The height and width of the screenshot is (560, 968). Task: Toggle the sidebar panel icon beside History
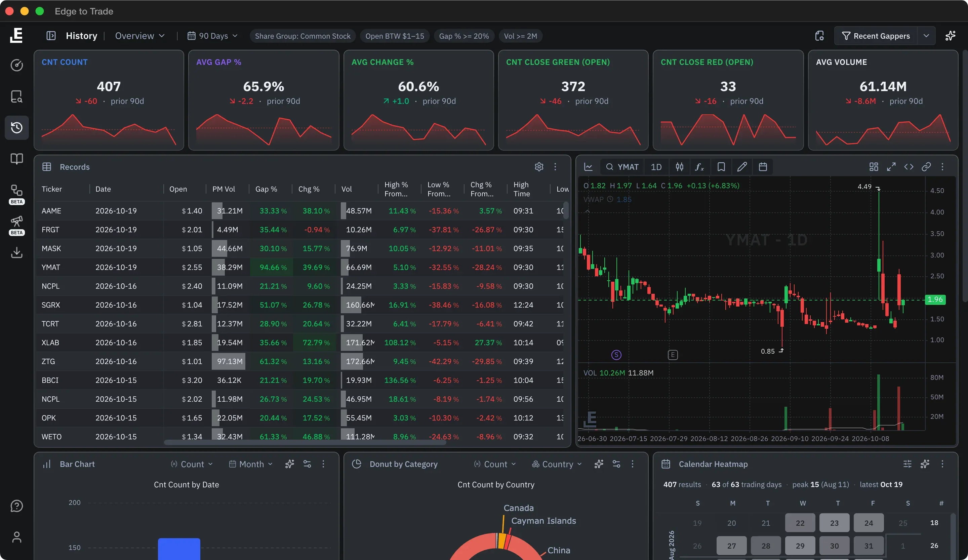coord(51,36)
